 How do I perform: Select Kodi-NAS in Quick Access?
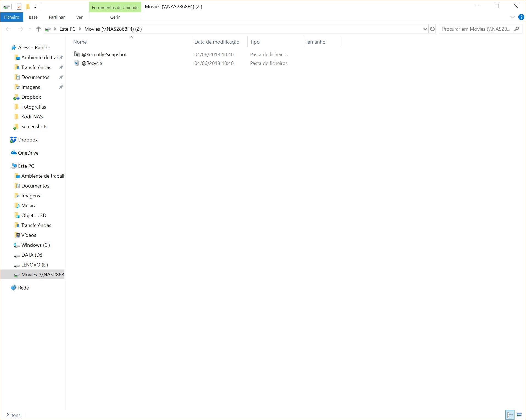point(32,117)
